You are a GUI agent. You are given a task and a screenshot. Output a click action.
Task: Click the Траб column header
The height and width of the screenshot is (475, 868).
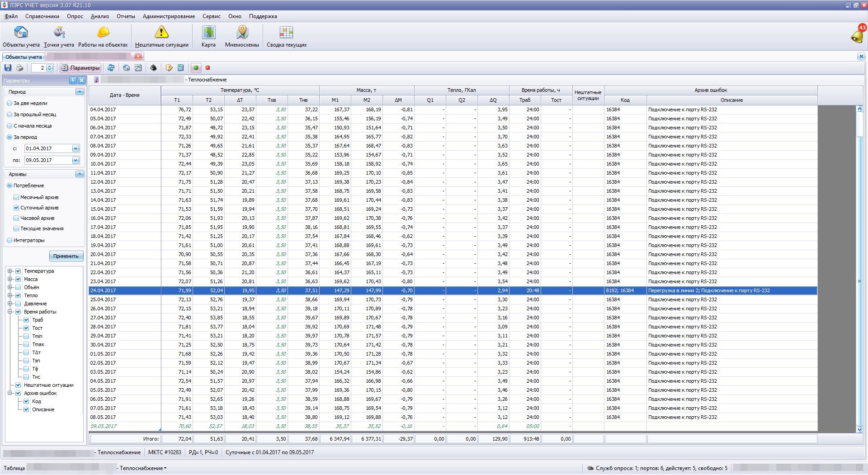click(525, 100)
